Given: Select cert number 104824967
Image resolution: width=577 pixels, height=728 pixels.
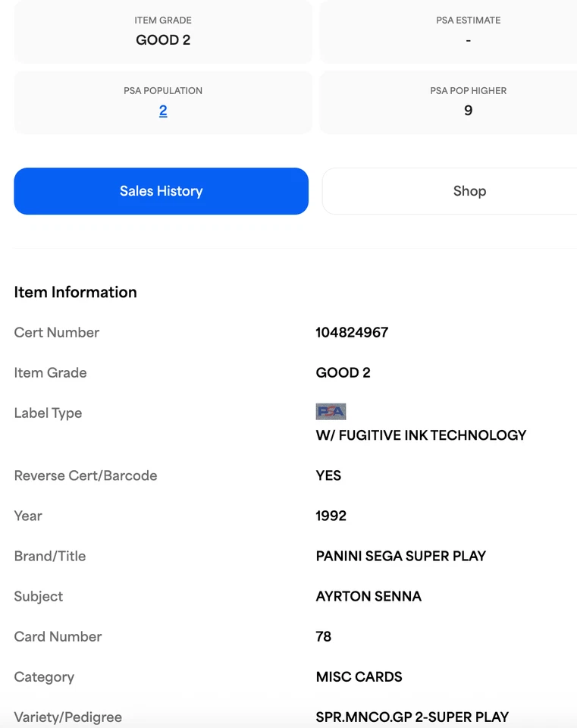Looking at the screenshot, I should click(x=352, y=332).
